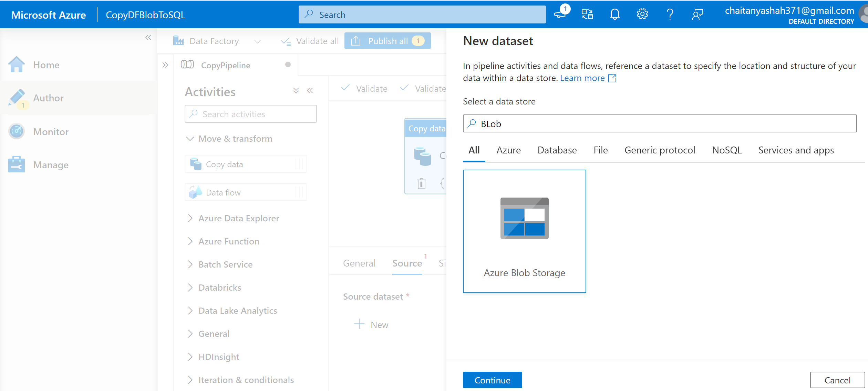Select the All data store tab
Viewport: 868px width, 391px height.
[x=474, y=150]
